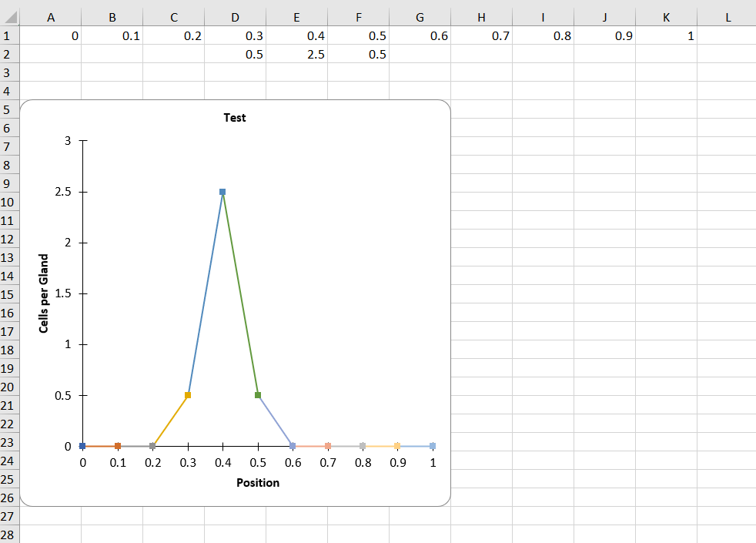Select the column H header

pos(481,18)
